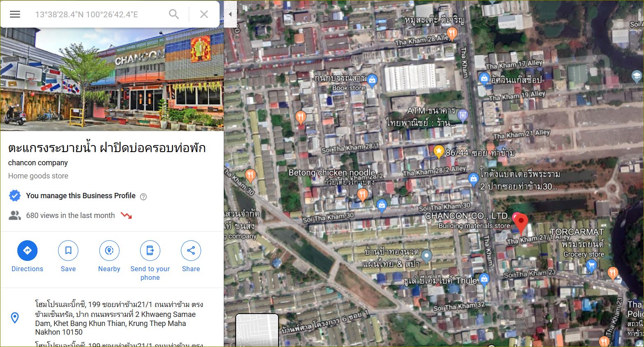Click the ATM marker on the map
The image size is (644, 347).
coord(463,116)
